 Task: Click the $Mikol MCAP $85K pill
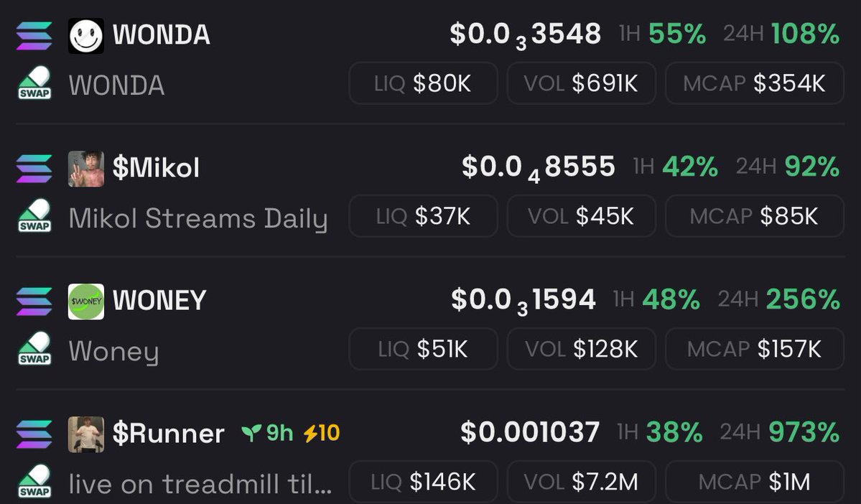coord(755,216)
